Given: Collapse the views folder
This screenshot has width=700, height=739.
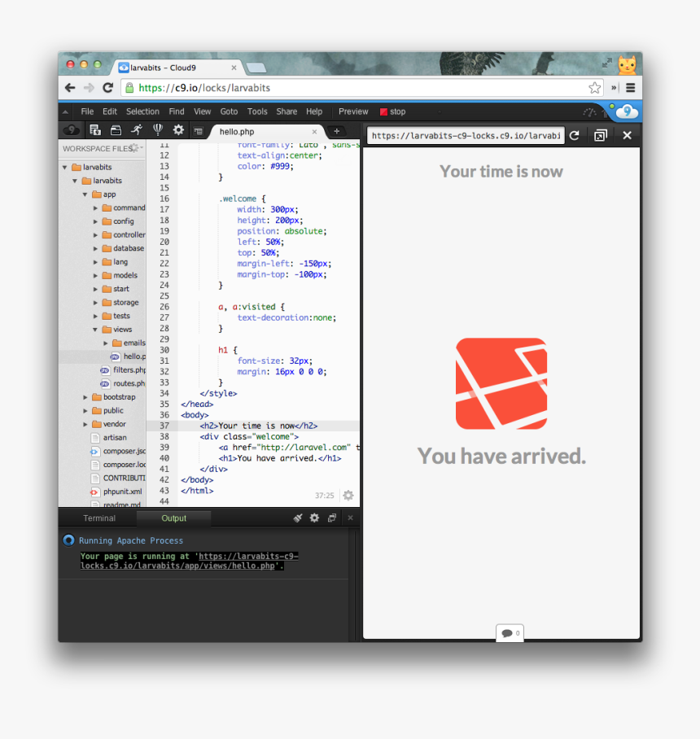Looking at the screenshot, I should [x=95, y=330].
